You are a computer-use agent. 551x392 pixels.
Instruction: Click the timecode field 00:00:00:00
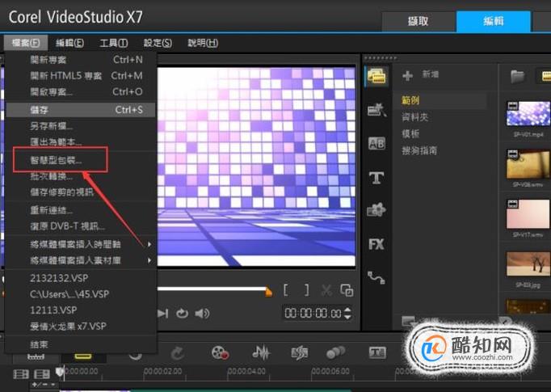(x=313, y=314)
